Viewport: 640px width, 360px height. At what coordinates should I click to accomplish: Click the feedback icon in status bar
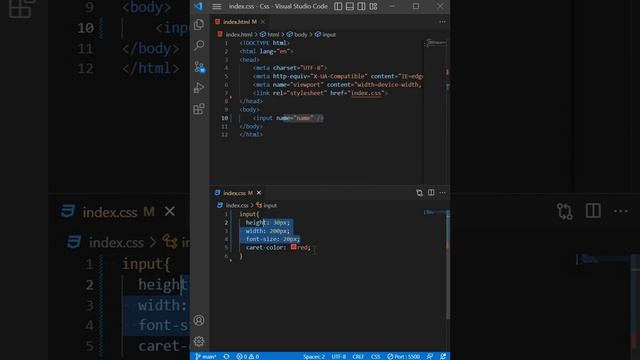click(430, 356)
